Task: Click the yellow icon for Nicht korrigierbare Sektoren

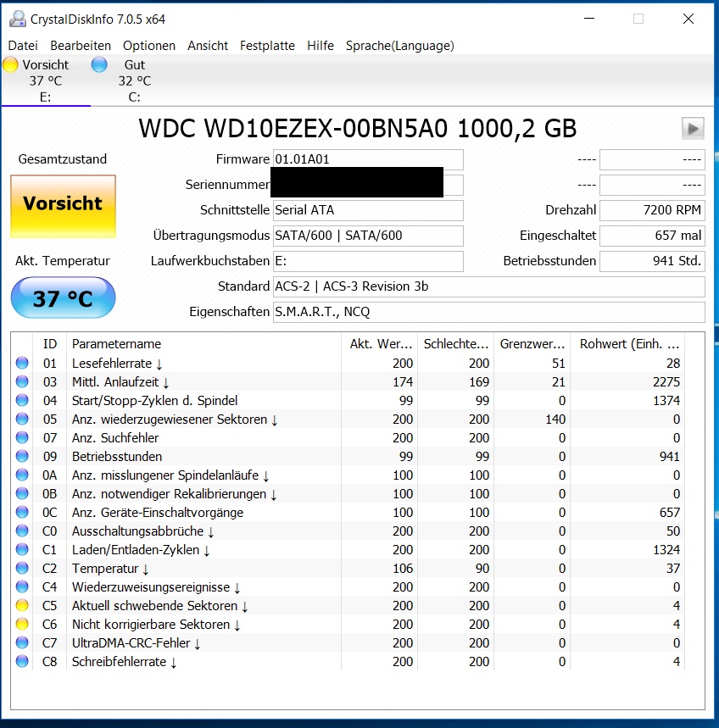Action: coord(22,624)
